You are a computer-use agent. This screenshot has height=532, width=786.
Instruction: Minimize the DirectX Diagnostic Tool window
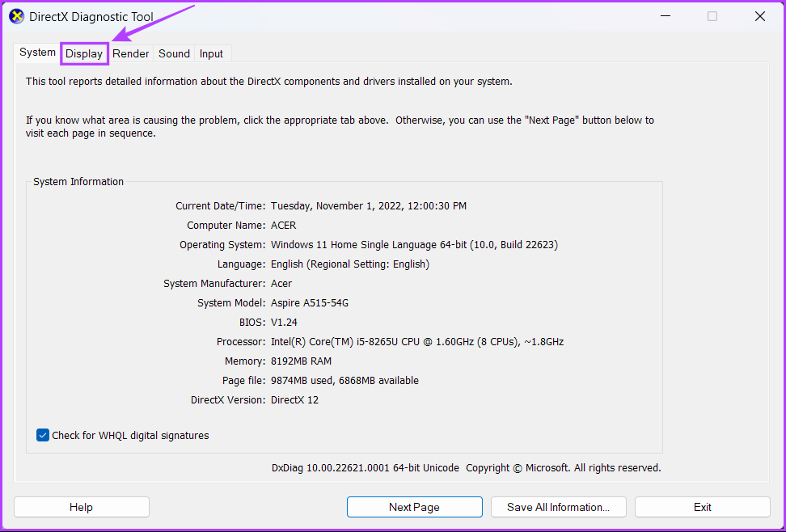[x=666, y=16]
